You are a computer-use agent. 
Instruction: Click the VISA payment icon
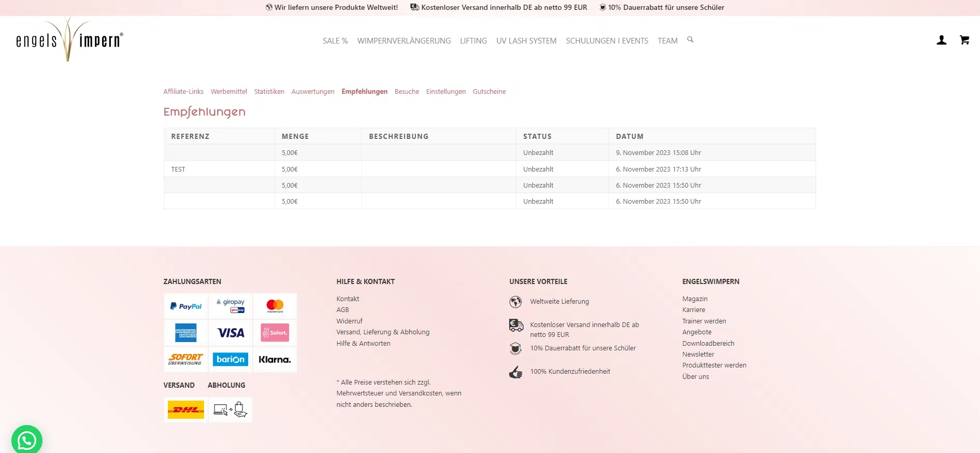coord(230,333)
